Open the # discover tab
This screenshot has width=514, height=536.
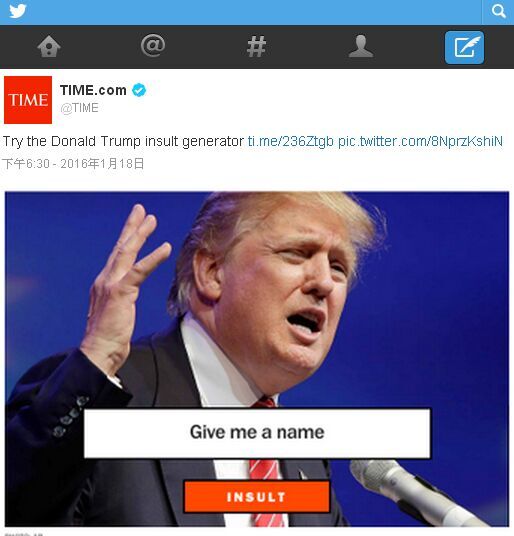256,46
